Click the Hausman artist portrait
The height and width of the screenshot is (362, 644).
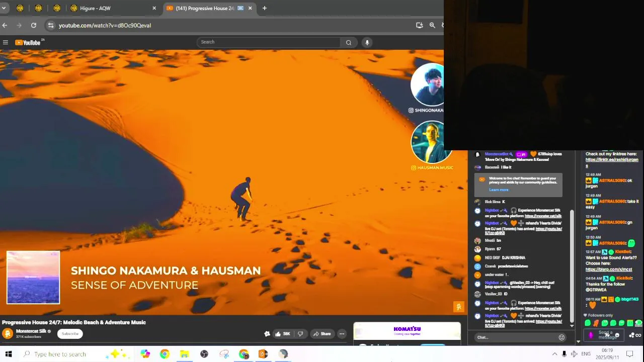click(x=431, y=142)
